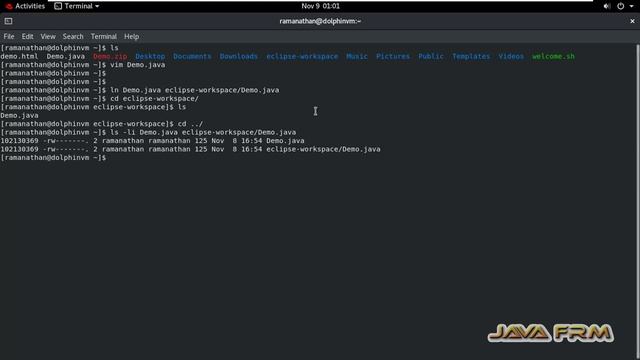Image resolution: width=640 pixels, height=360 pixels.
Task: Open the Terminal app menu dropdown
Action: (x=77, y=6)
